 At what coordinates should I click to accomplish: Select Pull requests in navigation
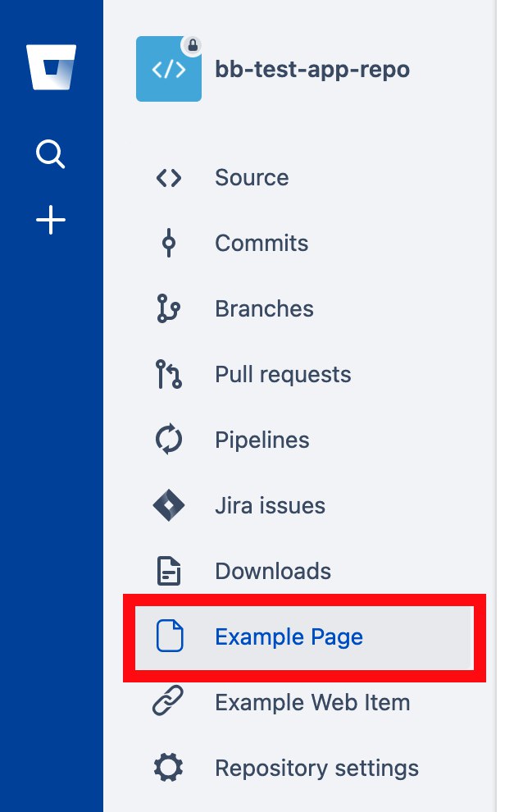coord(283,374)
